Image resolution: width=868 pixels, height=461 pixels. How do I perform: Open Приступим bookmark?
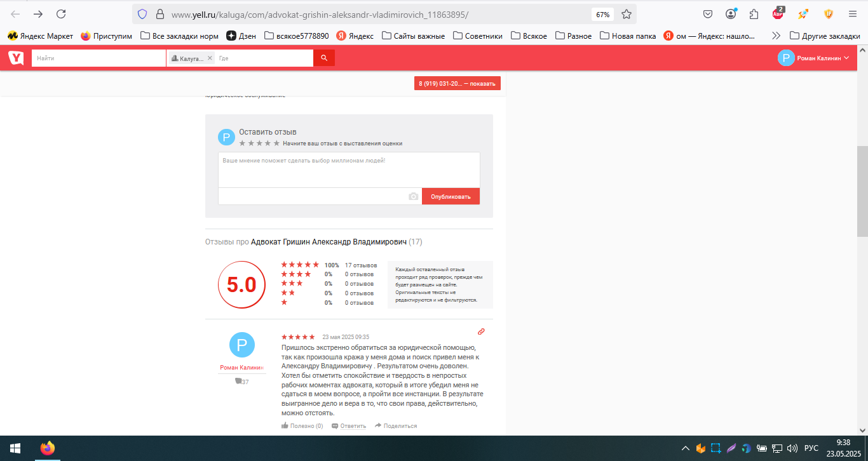pos(106,36)
